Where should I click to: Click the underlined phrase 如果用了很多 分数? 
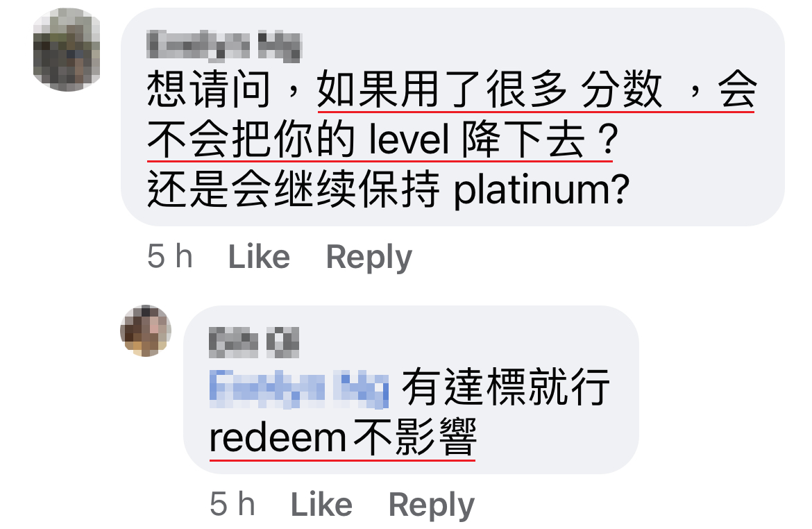point(490,89)
